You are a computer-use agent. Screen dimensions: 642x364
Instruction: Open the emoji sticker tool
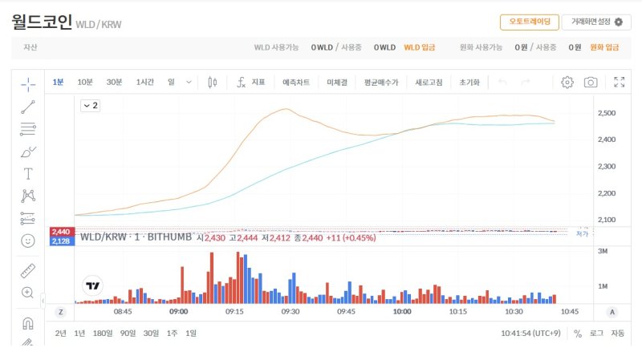28,241
